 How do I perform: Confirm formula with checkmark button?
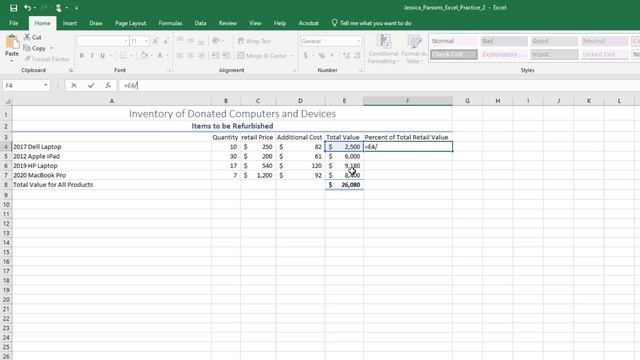point(91,85)
